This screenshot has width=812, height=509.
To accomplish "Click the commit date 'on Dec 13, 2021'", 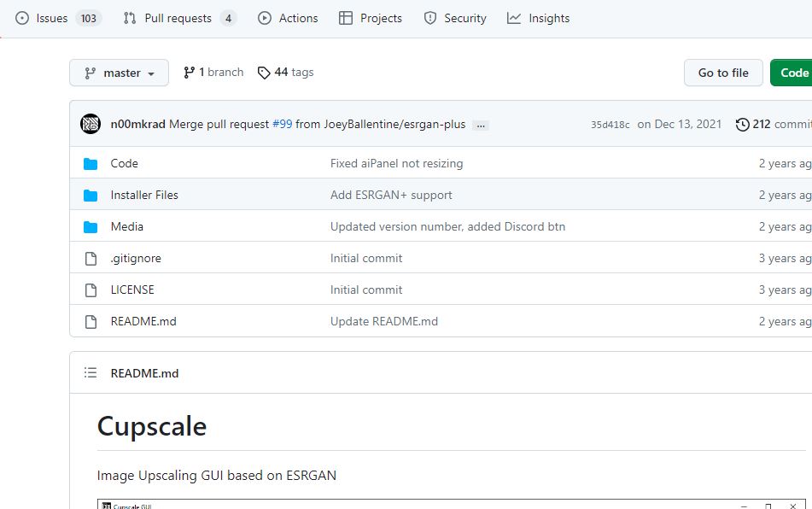I will [680, 125].
